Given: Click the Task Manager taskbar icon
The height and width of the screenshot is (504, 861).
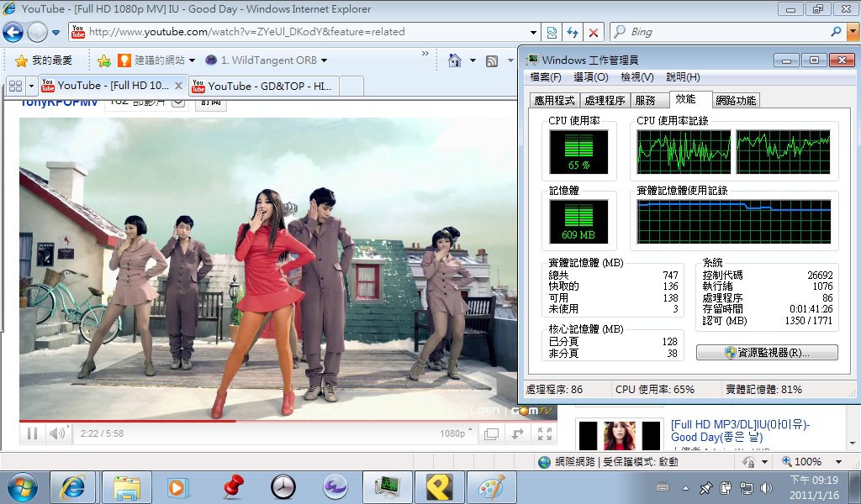Looking at the screenshot, I should click(x=387, y=487).
